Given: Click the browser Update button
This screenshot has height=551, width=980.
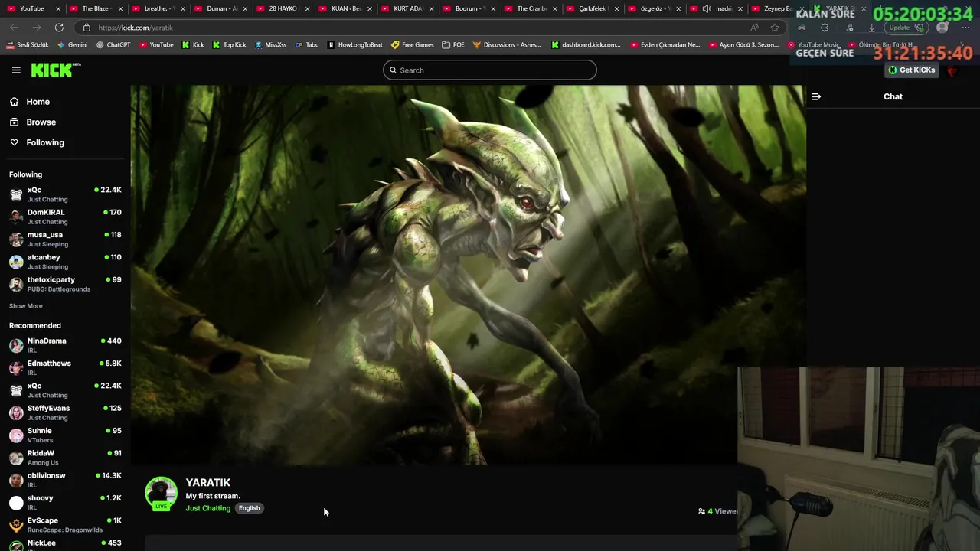Looking at the screenshot, I should click(x=906, y=28).
